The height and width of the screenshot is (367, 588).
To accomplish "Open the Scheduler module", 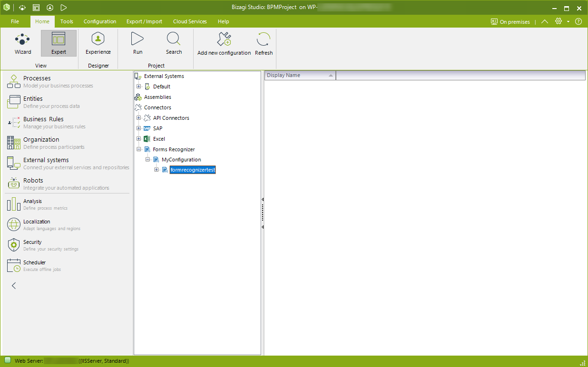I will tap(68, 265).
